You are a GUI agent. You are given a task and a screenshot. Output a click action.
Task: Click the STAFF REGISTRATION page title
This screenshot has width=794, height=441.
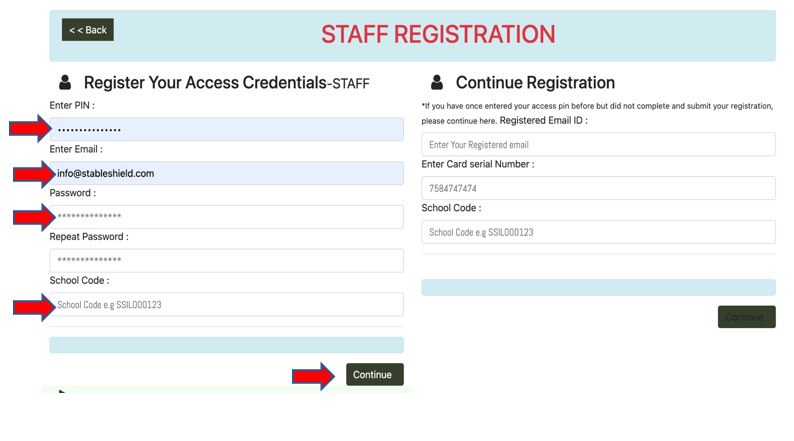click(438, 34)
